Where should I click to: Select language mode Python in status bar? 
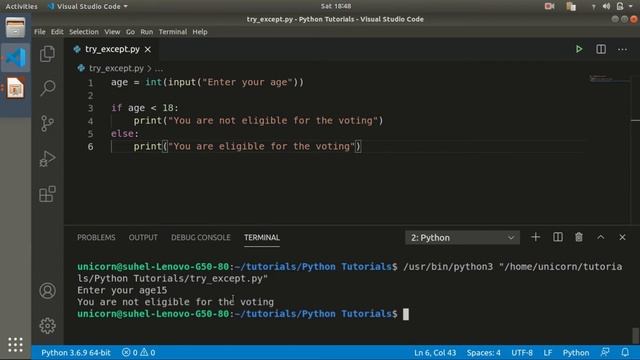click(576, 353)
